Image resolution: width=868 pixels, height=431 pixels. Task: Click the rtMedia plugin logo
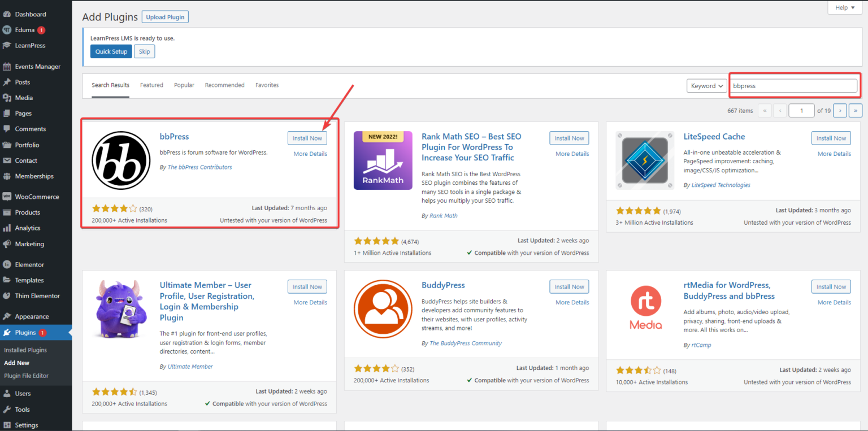(x=645, y=309)
